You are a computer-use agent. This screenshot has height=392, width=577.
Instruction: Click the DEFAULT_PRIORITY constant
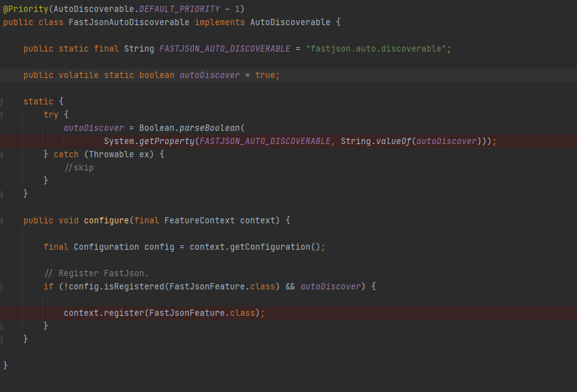pyautogui.click(x=179, y=9)
